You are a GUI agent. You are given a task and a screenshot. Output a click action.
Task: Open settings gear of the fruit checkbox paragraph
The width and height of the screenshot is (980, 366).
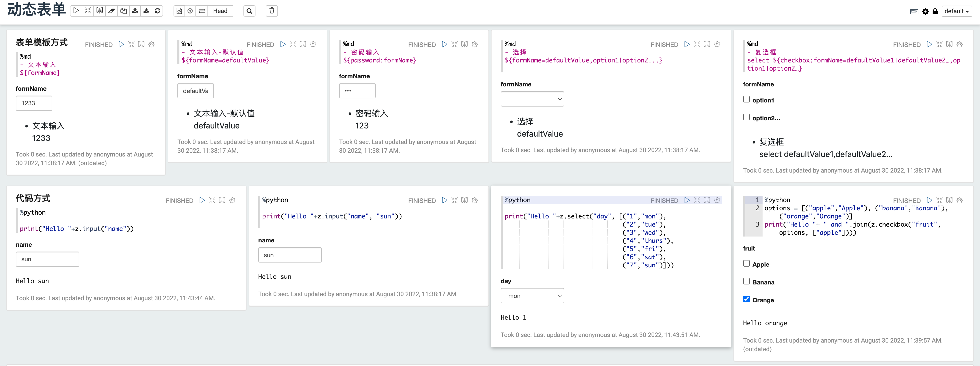click(x=959, y=200)
